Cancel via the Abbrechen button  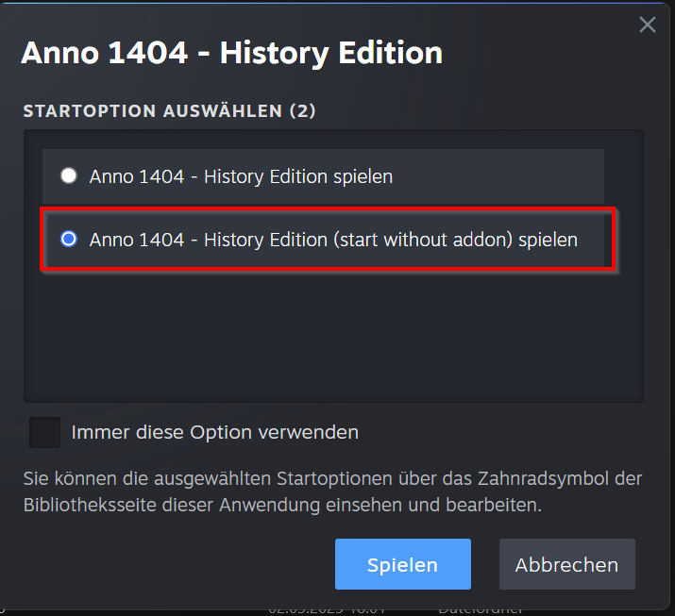pos(566,565)
